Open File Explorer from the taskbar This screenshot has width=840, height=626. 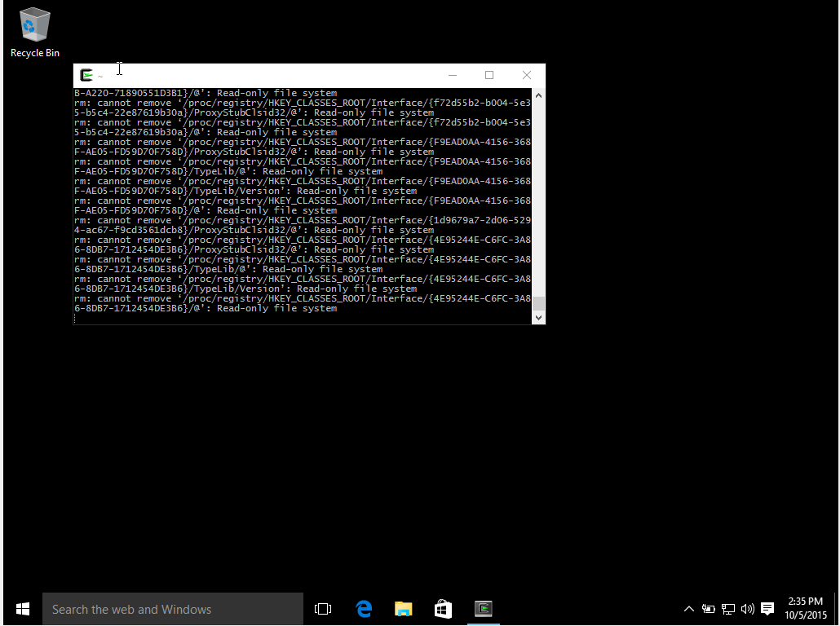403,609
